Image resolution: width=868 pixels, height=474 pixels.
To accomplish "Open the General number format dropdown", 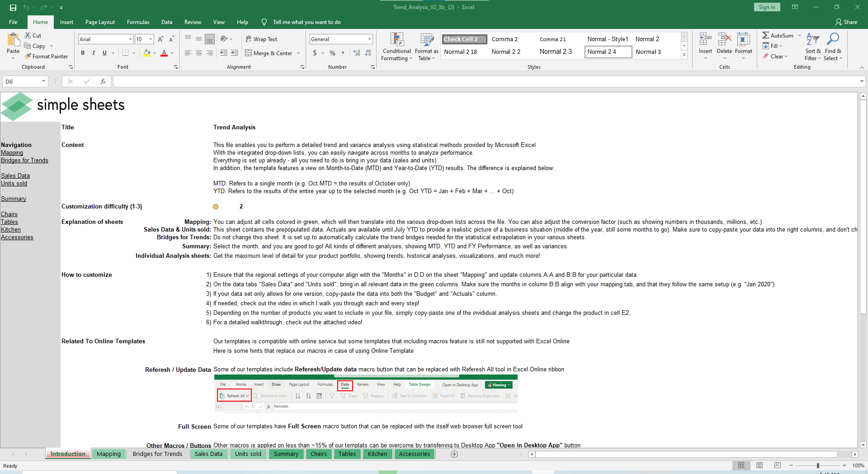I will click(369, 39).
